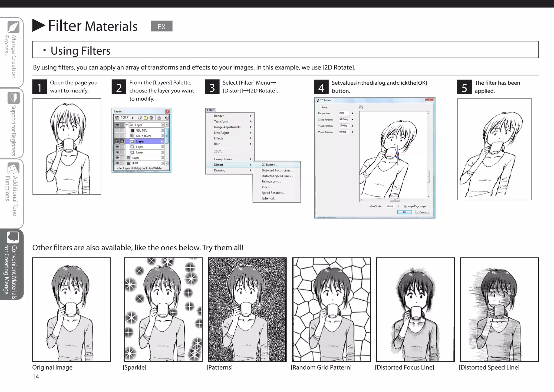This screenshot has width=554, height=392.
Task: Toggle visibility box of 50L 10% layer
Action: coord(117,130)
